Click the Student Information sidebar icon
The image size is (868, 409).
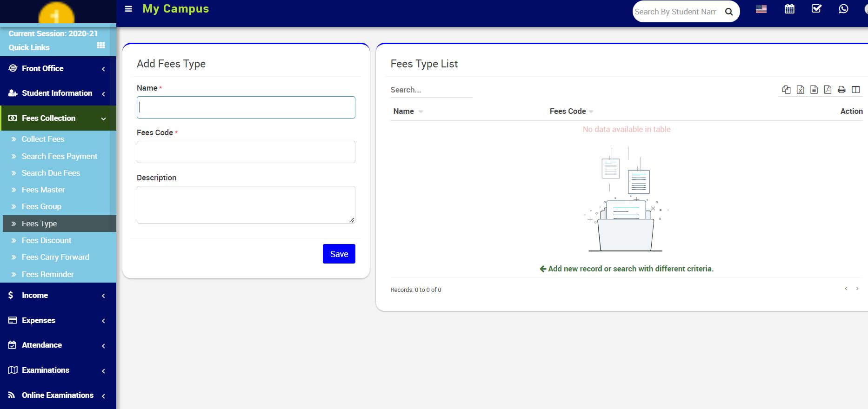pos(13,93)
